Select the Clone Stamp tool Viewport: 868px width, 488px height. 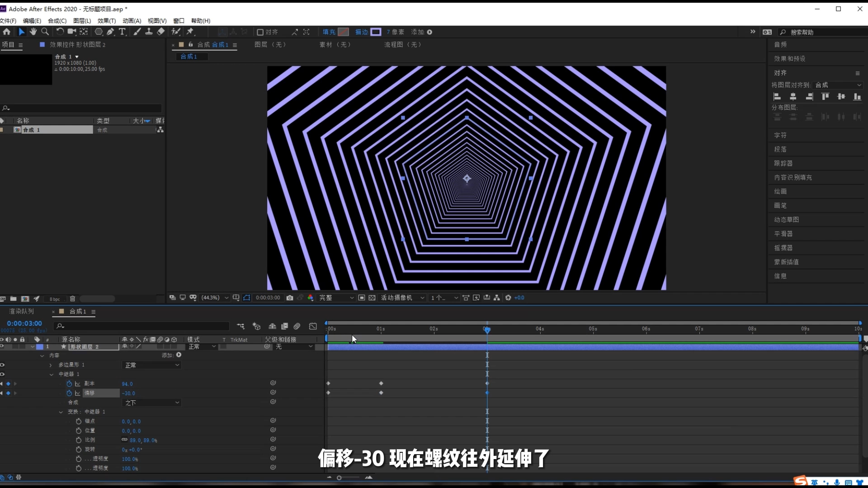point(149,32)
